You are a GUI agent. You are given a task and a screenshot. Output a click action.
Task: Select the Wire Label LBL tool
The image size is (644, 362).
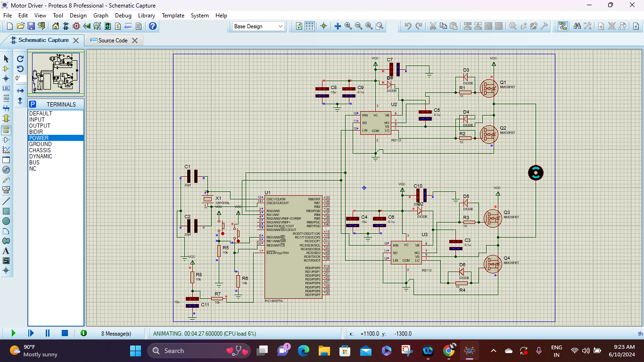coord(6,88)
